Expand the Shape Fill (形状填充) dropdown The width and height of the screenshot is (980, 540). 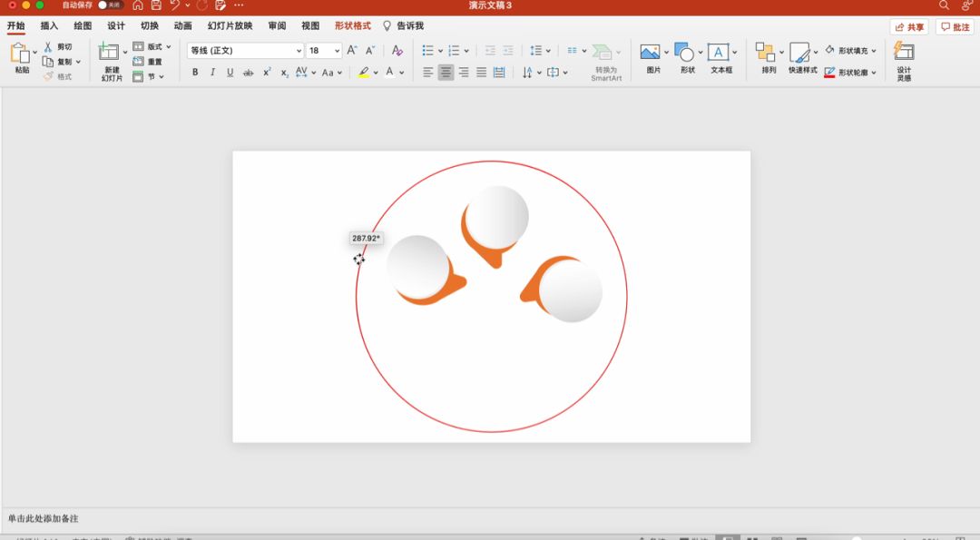click(x=874, y=51)
